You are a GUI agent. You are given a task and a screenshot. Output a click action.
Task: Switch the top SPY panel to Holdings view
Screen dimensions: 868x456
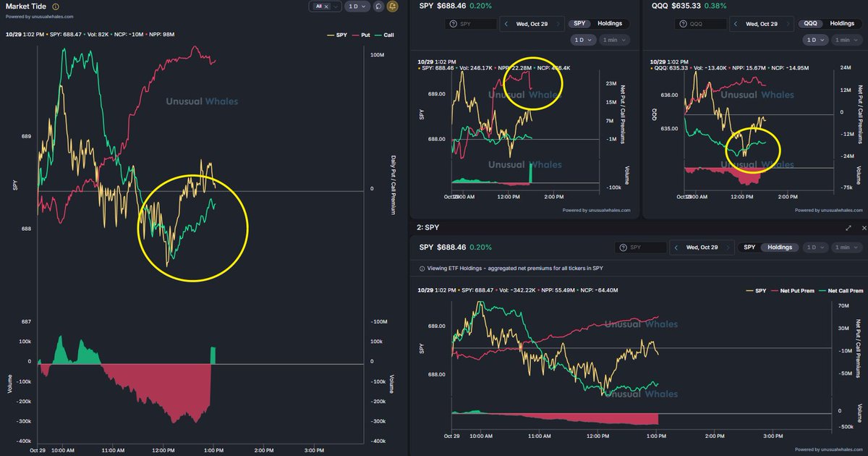point(610,22)
